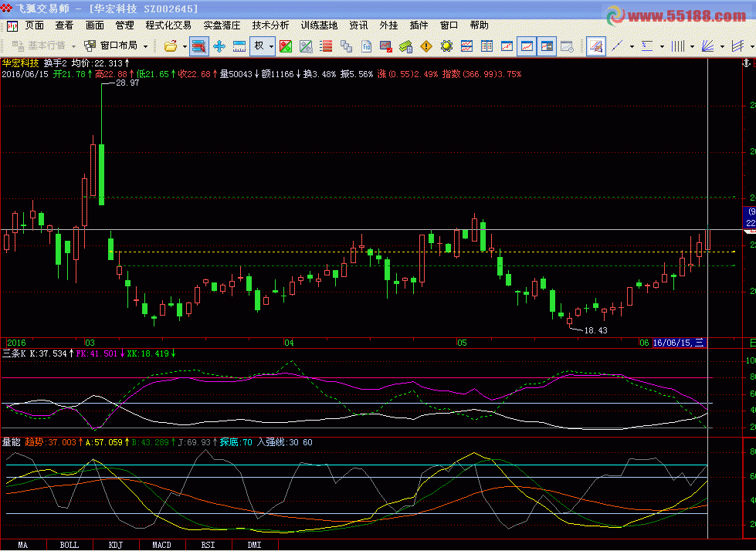Click the chart with red checkmark icon
The width and height of the screenshot is (756, 551).
(385, 46)
